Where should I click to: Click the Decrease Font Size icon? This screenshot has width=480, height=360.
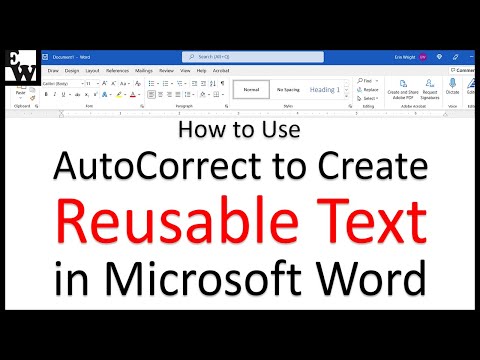113,83
